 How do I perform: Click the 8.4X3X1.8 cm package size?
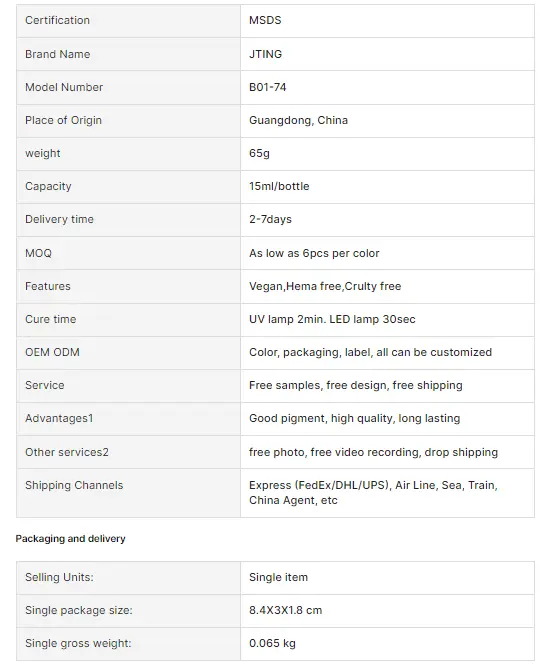(285, 610)
